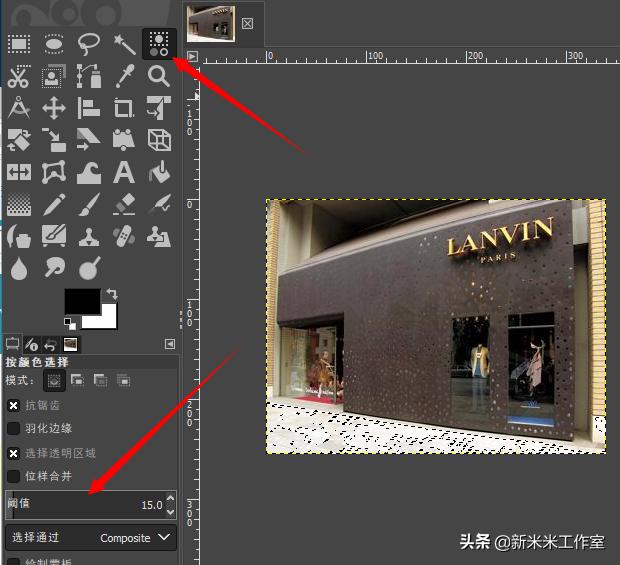Select the Blur/Sharpen droplet tool

[x=19, y=268]
